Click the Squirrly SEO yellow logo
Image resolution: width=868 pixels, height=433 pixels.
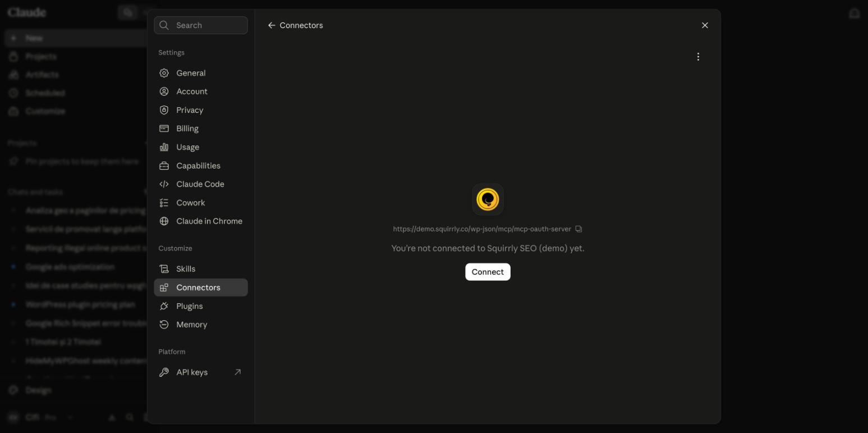coord(488,199)
